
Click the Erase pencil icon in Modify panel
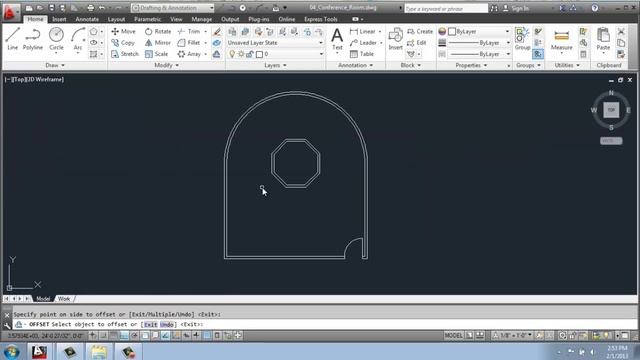coord(217,31)
